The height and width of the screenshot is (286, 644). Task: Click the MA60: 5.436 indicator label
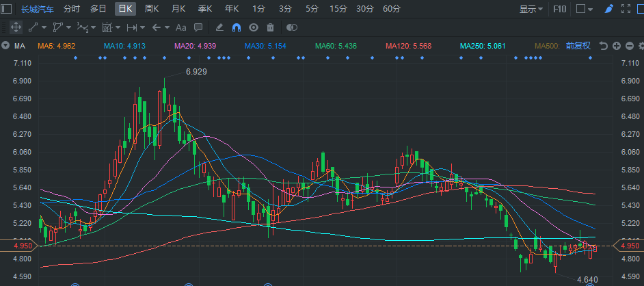[x=336, y=46]
